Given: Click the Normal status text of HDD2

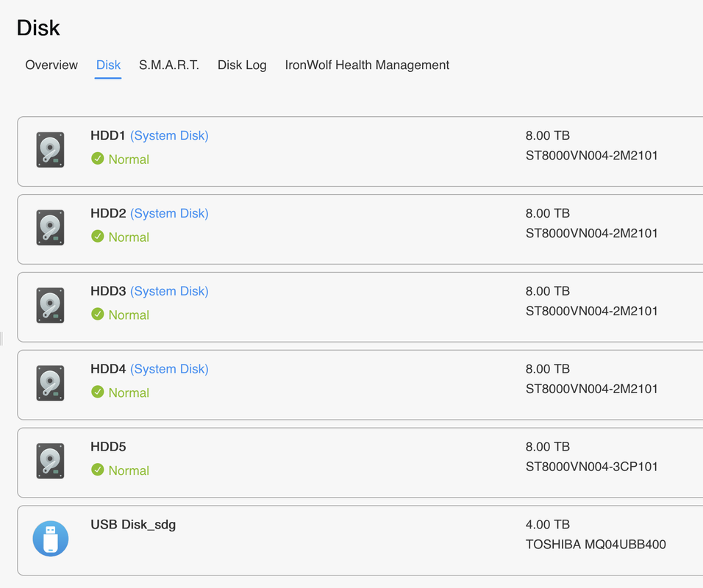Looking at the screenshot, I should (x=129, y=237).
